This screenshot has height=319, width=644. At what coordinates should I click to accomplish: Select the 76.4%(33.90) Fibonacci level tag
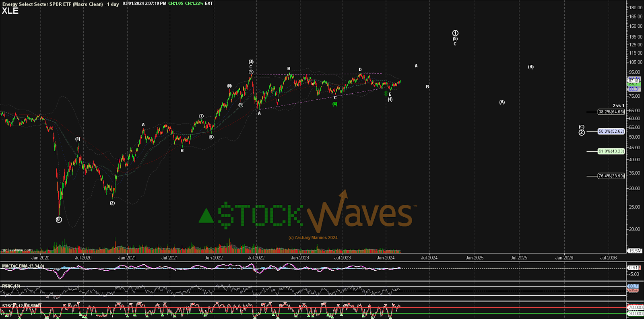point(611,176)
